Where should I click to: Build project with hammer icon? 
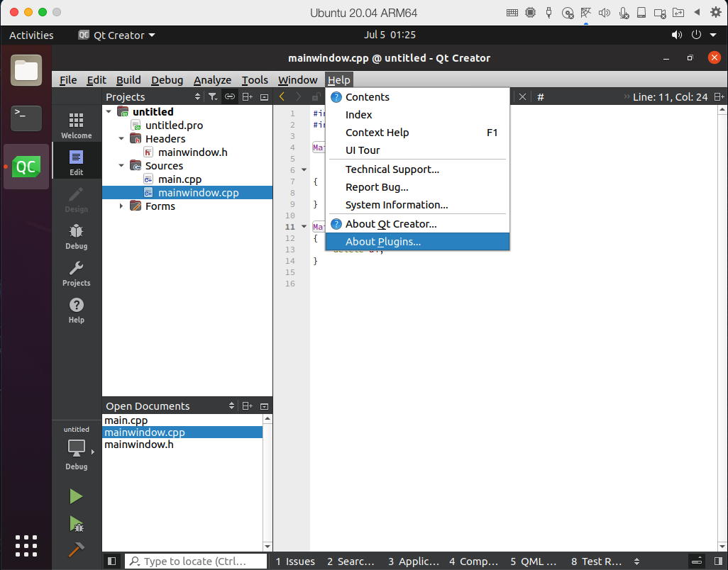coord(76,549)
